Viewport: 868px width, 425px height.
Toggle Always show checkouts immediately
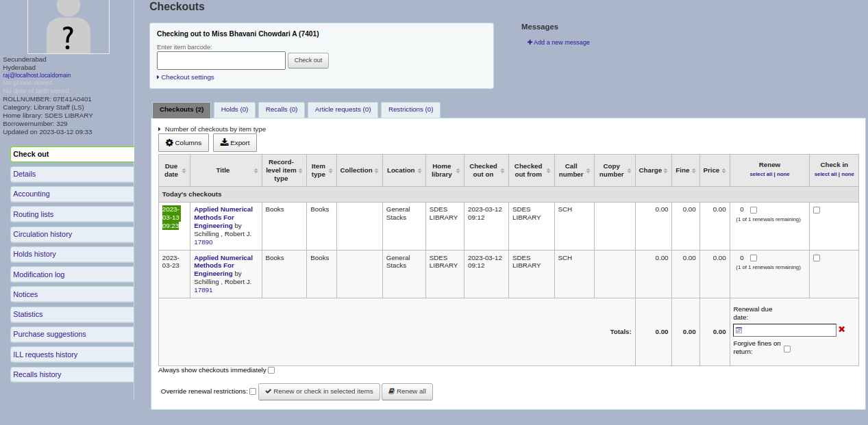(271, 370)
